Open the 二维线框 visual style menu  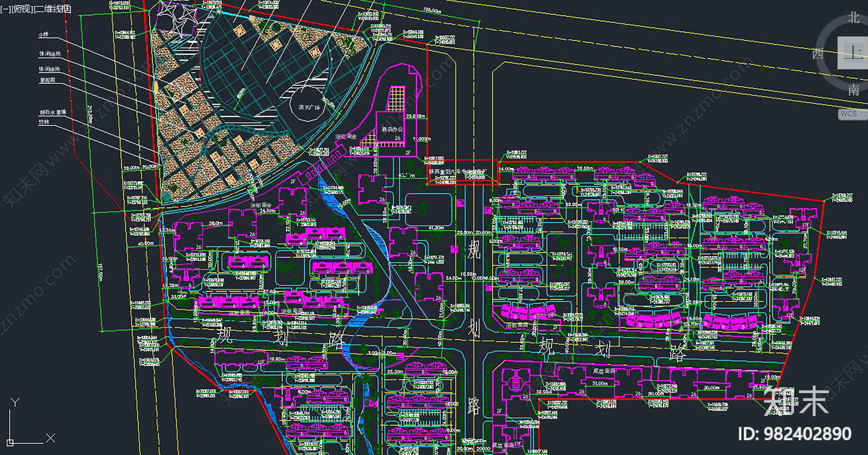(52, 9)
